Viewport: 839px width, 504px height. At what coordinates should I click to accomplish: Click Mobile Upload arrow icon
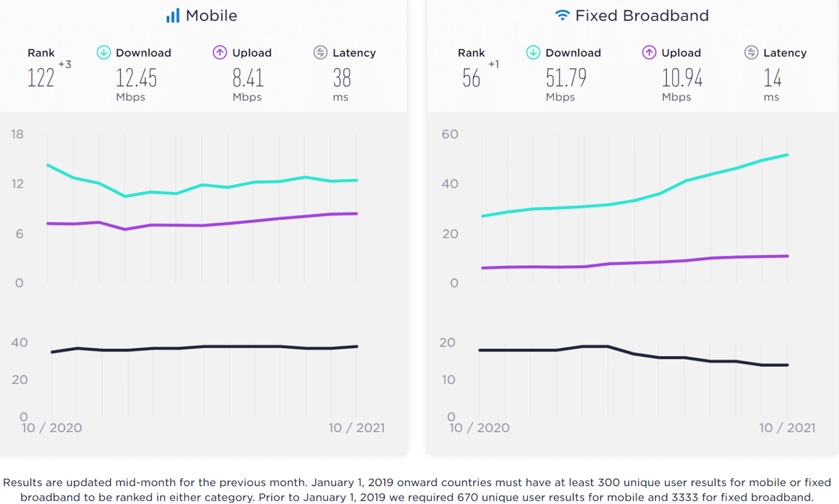pyautogui.click(x=220, y=52)
